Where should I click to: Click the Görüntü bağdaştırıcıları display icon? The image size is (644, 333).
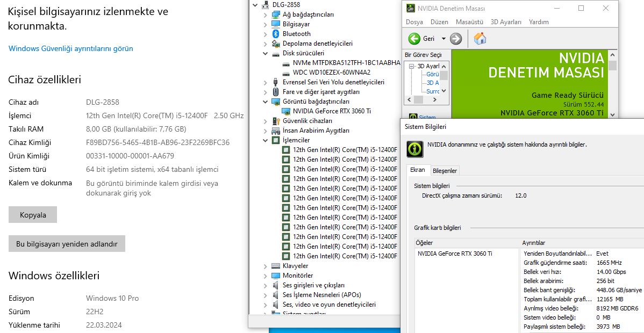(x=276, y=102)
